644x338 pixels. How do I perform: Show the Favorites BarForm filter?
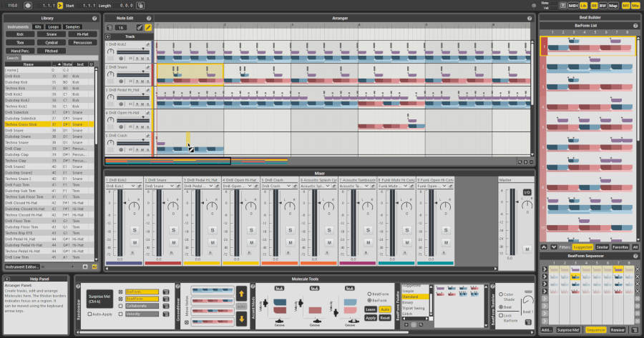coord(620,247)
